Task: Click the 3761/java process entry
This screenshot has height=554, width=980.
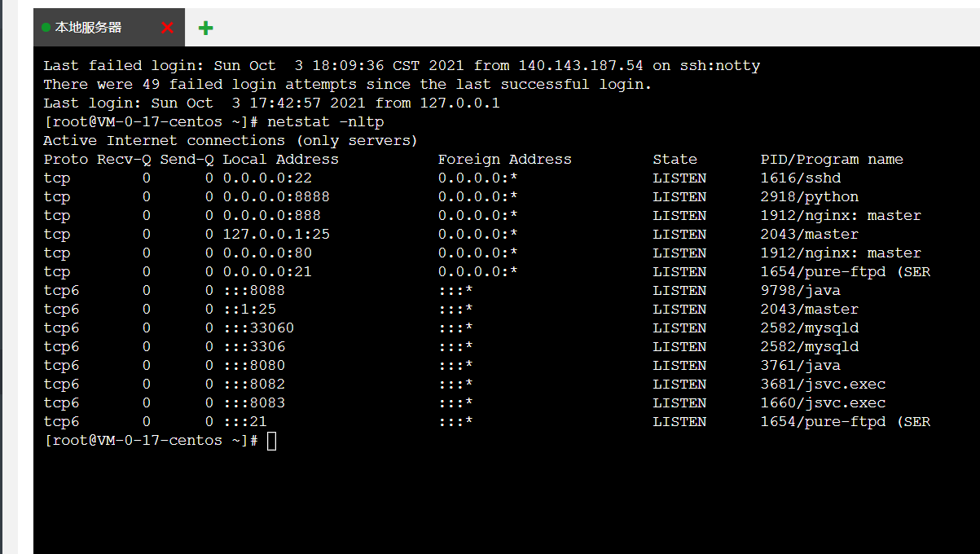Action: click(x=801, y=366)
